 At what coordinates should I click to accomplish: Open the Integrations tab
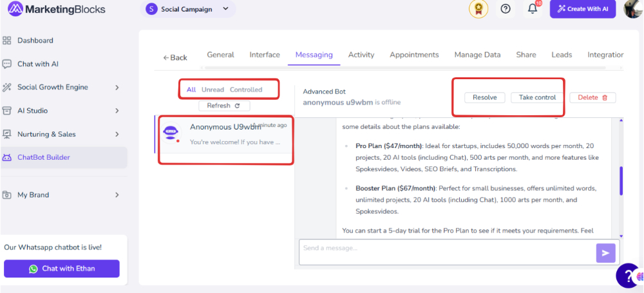(x=605, y=55)
